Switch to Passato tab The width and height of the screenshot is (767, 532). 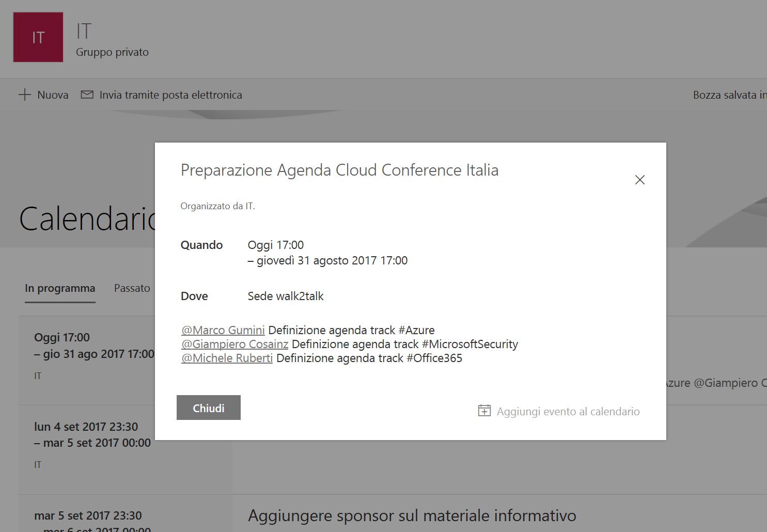(x=132, y=288)
